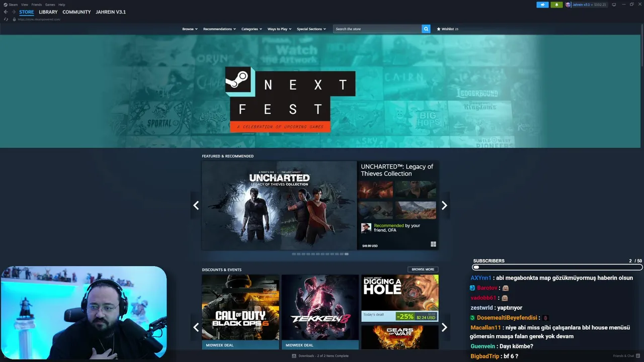Open the Games menu
644x362 pixels.
pos(50,5)
